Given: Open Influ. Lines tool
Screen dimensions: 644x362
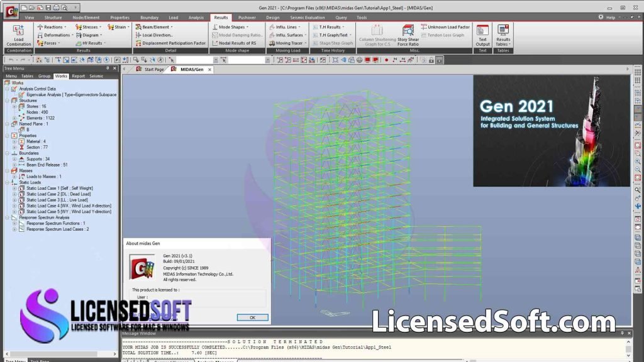Looking at the screenshot, I should (x=285, y=27).
